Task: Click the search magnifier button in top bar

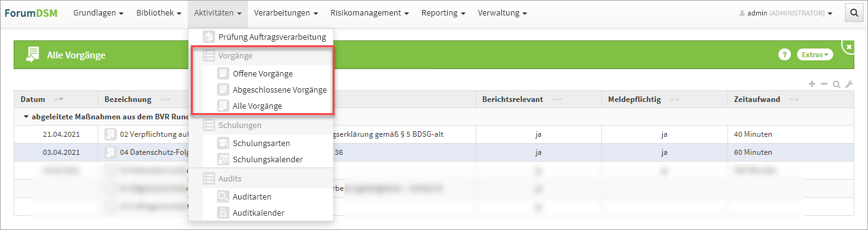Action: pyautogui.click(x=854, y=13)
